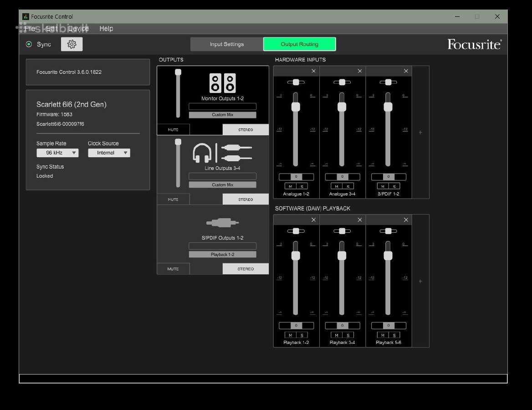This screenshot has width=532, height=410.
Task: Solo the Analogue 3-4 channel with S
Action: [x=348, y=186]
